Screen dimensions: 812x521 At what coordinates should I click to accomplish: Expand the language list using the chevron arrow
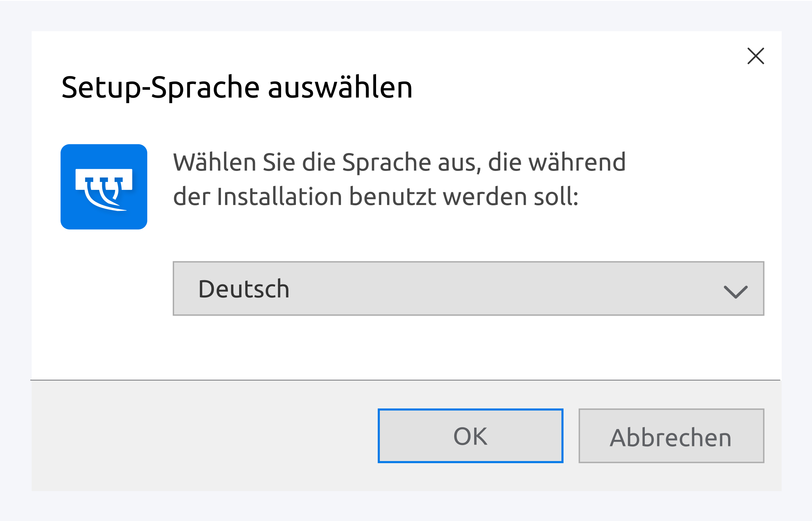click(x=736, y=292)
